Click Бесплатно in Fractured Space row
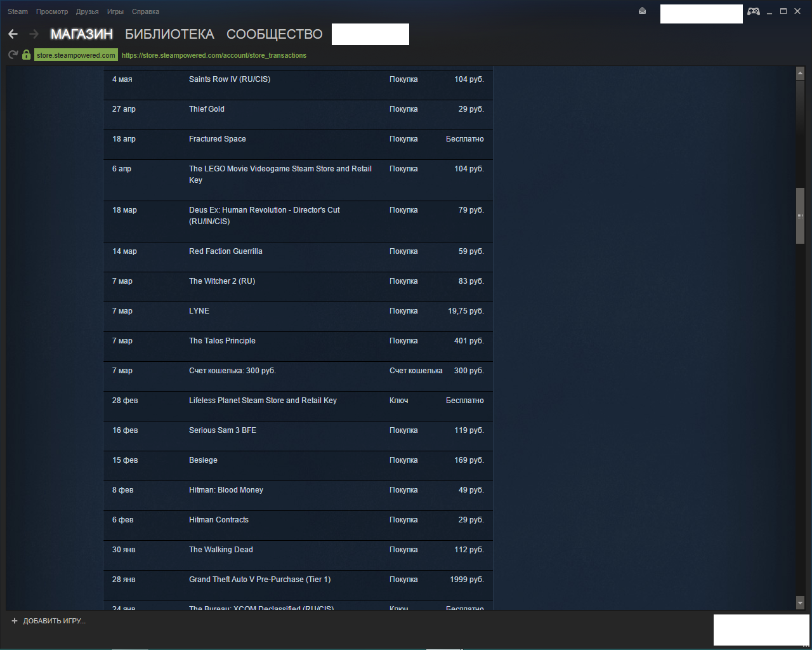Image resolution: width=812 pixels, height=650 pixels. coord(465,139)
